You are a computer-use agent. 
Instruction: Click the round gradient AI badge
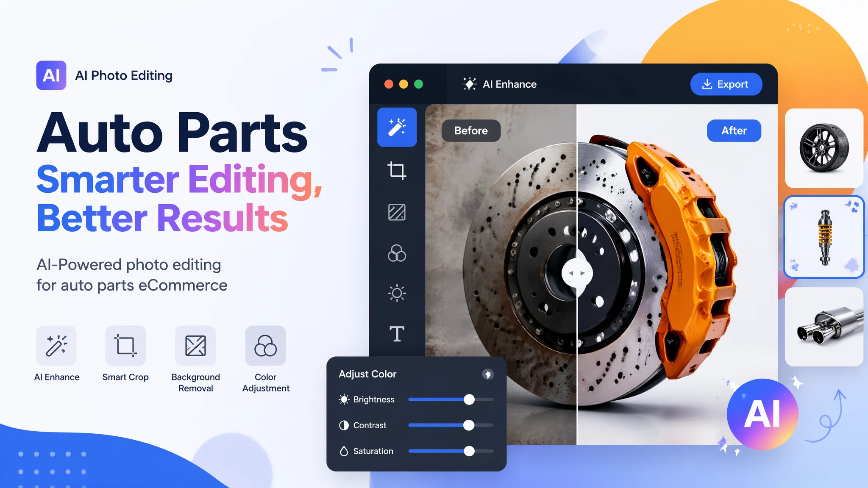[x=762, y=414]
